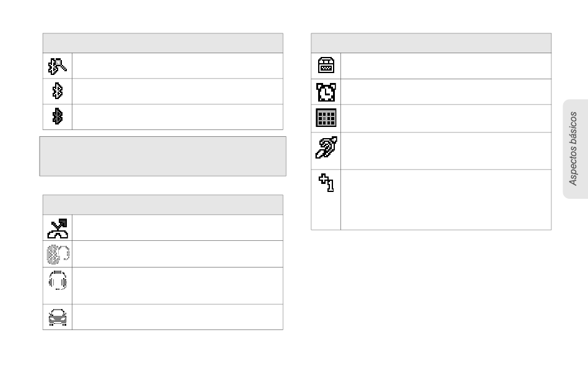Select the car kit icon
The image size is (588, 392).
[57, 317]
